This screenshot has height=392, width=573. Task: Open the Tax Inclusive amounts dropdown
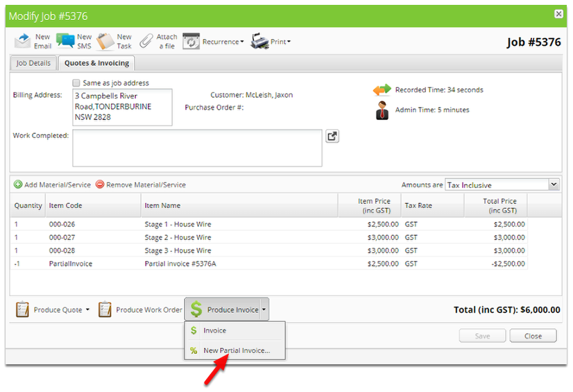[x=554, y=185]
